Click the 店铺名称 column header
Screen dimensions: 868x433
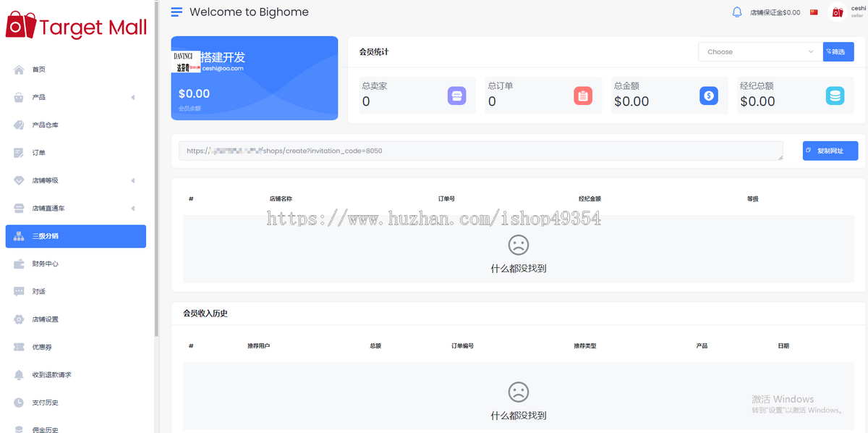coord(281,198)
